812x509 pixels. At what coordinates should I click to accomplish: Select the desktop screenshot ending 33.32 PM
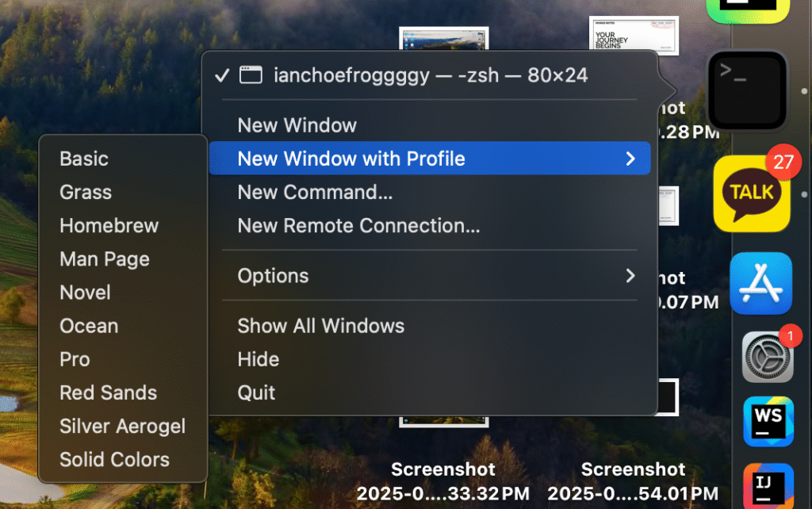click(x=442, y=480)
